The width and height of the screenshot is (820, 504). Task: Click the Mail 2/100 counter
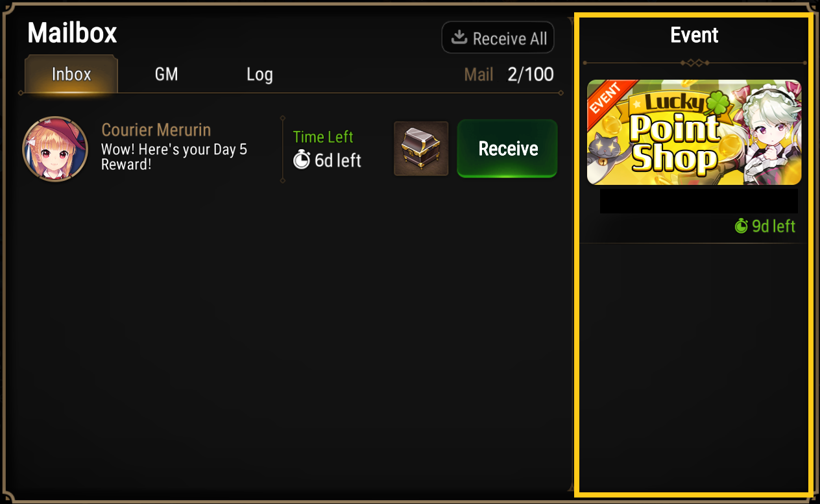point(509,74)
